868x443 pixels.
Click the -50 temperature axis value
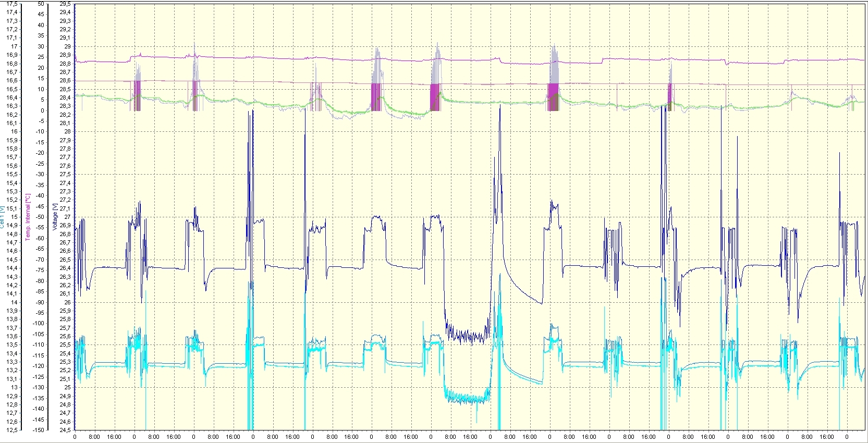coord(40,217)
